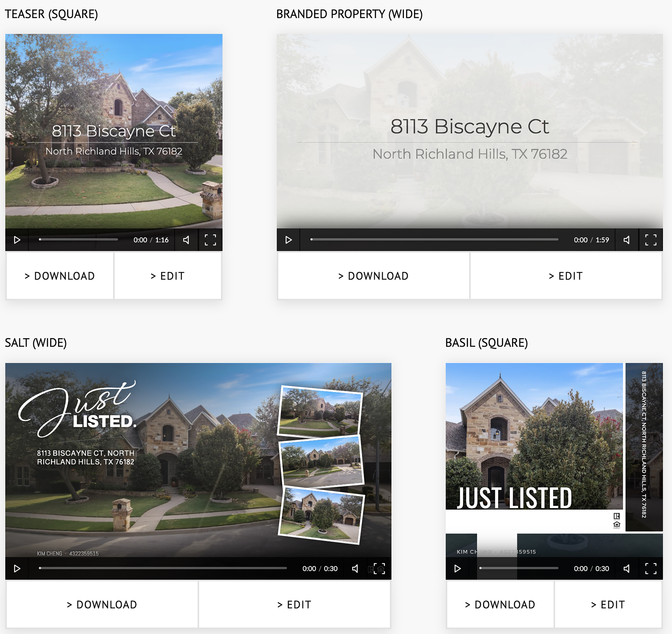The width and height of the screenshot is (672, 634).
Task: Edit the Teaser square video
Action: (168, 276)
